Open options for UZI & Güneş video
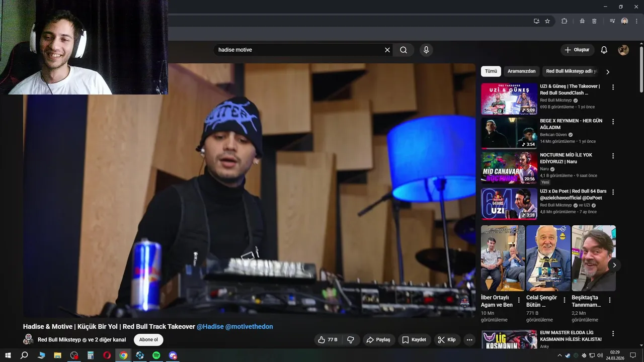Screen dimensions: 644x362 [613, 87]
